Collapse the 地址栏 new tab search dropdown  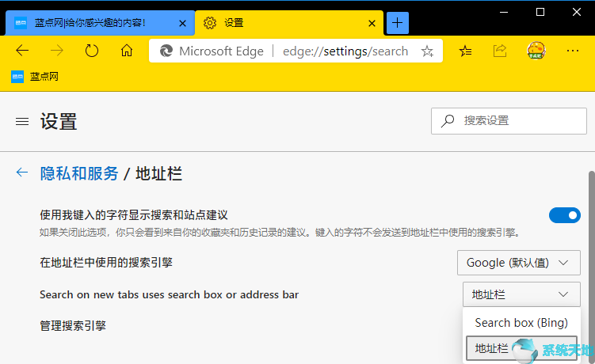pos(521,294)
